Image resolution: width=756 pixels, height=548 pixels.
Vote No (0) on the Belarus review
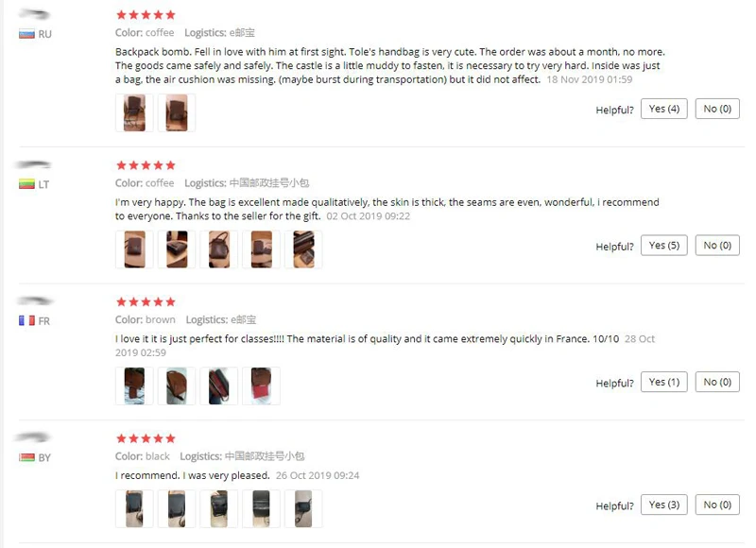pos(717,505)
